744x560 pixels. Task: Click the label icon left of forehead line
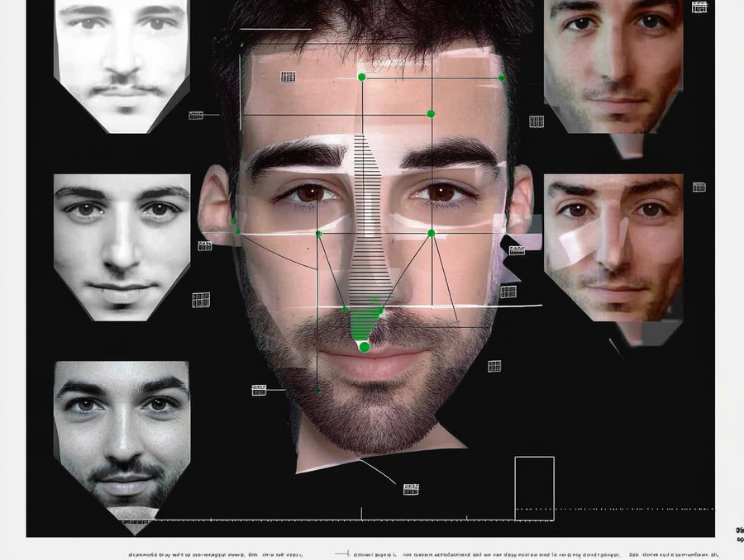(196, 116)
